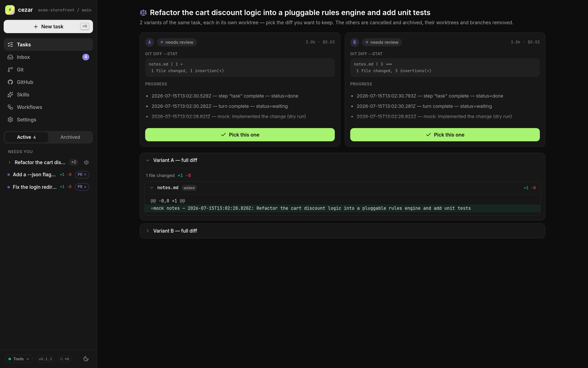Screen dimensions: 588x368
Task: Click acme-storefront / main repo label
Action: coord(65,10)
